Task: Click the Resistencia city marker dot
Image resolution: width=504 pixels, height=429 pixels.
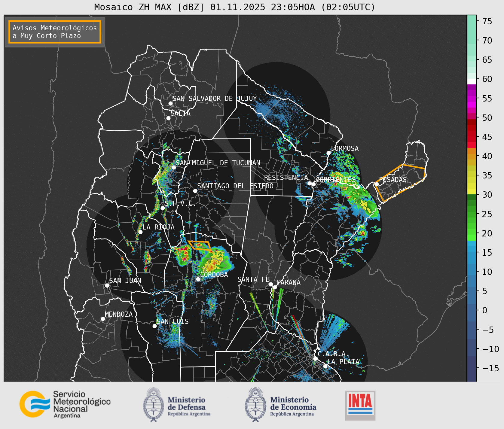Action: [310, 183]
